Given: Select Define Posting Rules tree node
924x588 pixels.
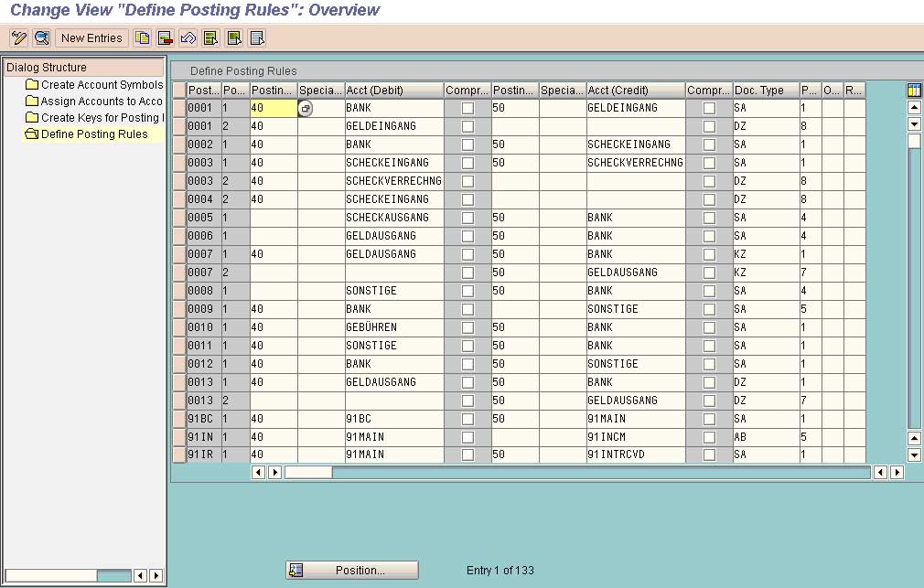Looking at the screenshot, I should [94, 134].
